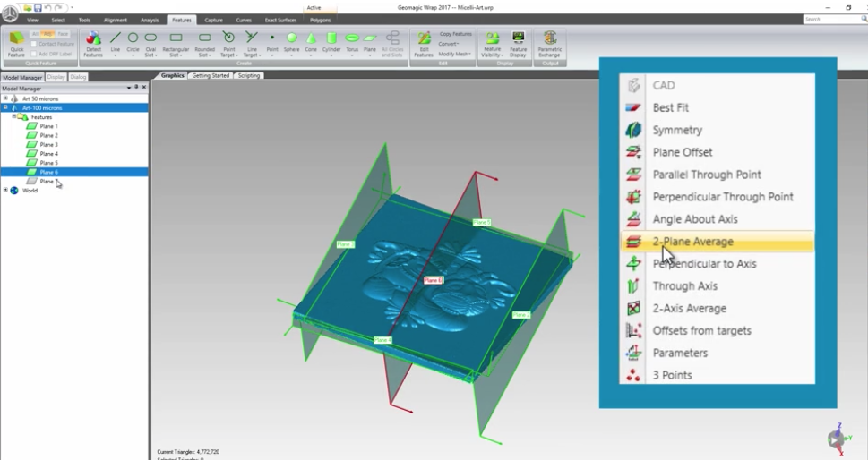
Task: Open the Modify Mesh dropdown
Action: coord(454,54)
